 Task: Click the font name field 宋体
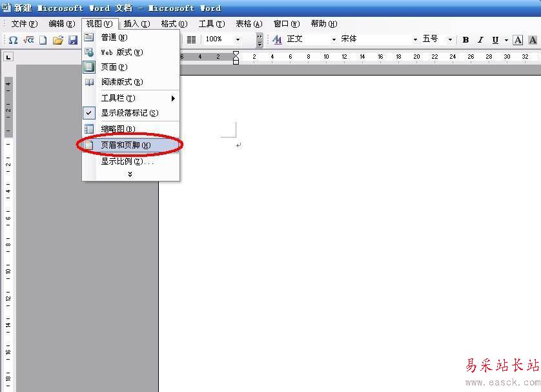375,39
